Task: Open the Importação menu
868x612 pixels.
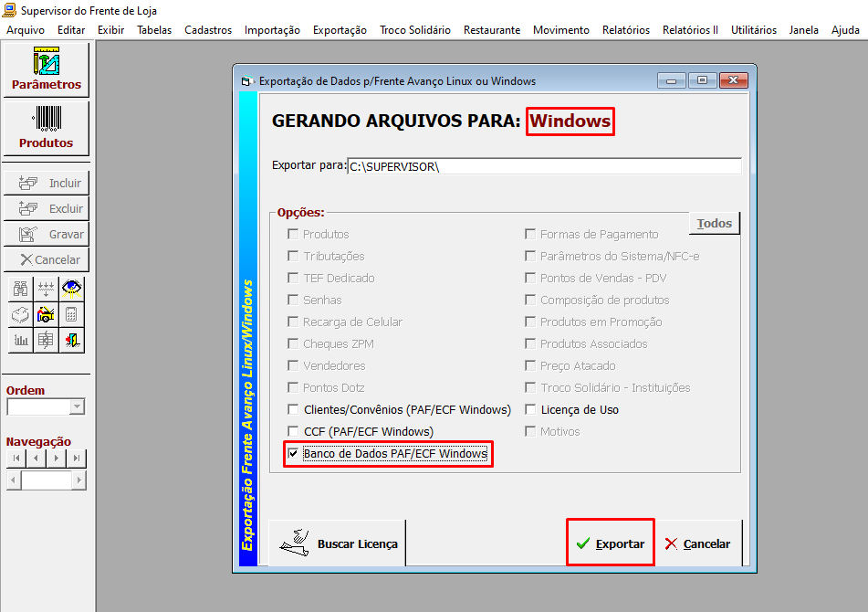Action: click(272, 30)
